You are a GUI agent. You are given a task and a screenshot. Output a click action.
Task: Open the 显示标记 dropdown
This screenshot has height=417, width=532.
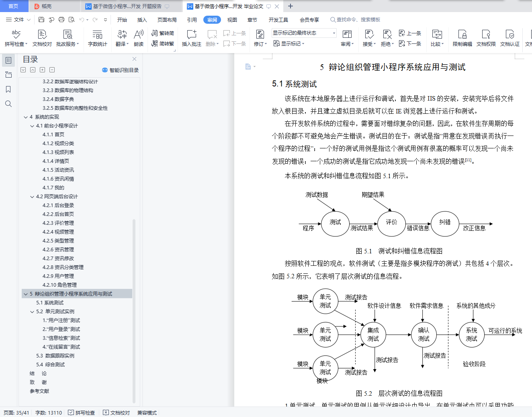pyautogui.click(x=289, y=43)
